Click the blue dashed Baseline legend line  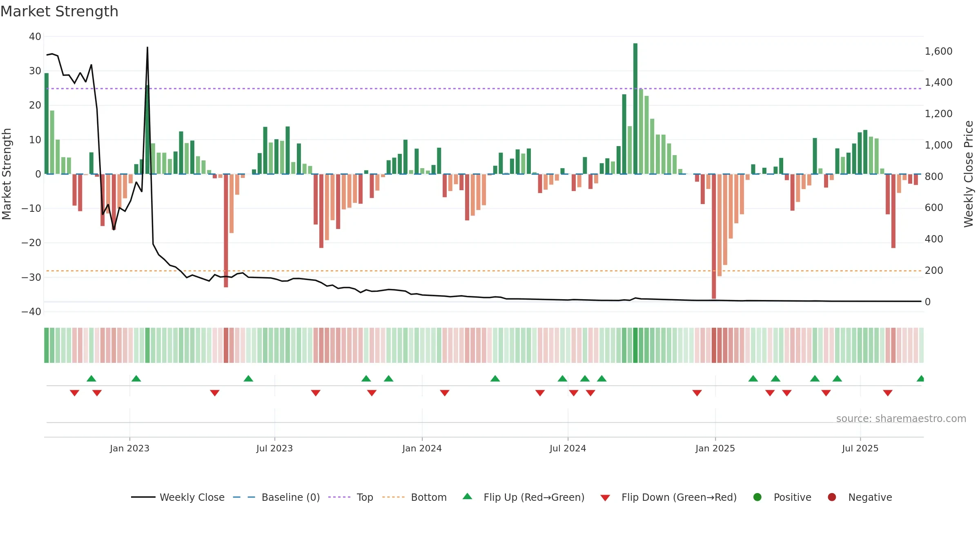(x=244, y=497)
